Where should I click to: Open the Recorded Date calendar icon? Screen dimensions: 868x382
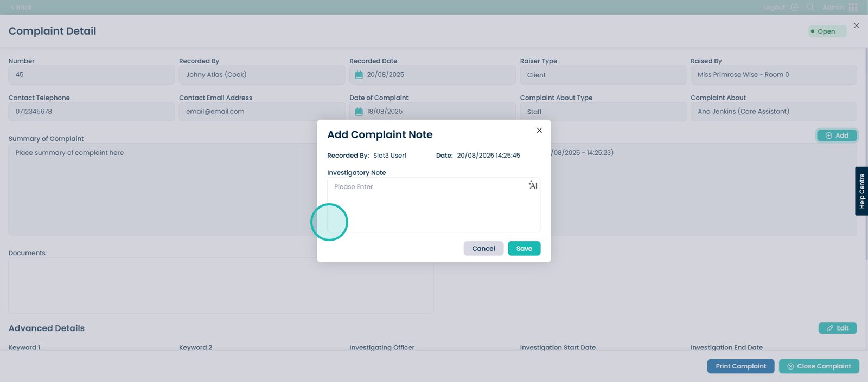pyautogui.click(x=359, y=75)
